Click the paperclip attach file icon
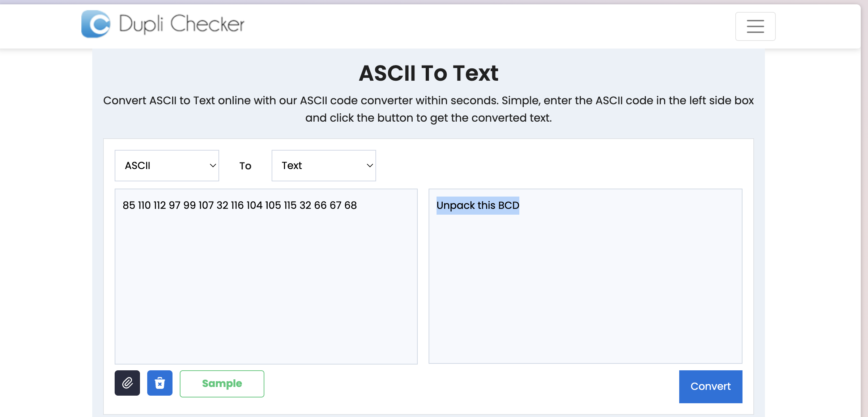Viewport: 868px width, 417px height. 127,383
